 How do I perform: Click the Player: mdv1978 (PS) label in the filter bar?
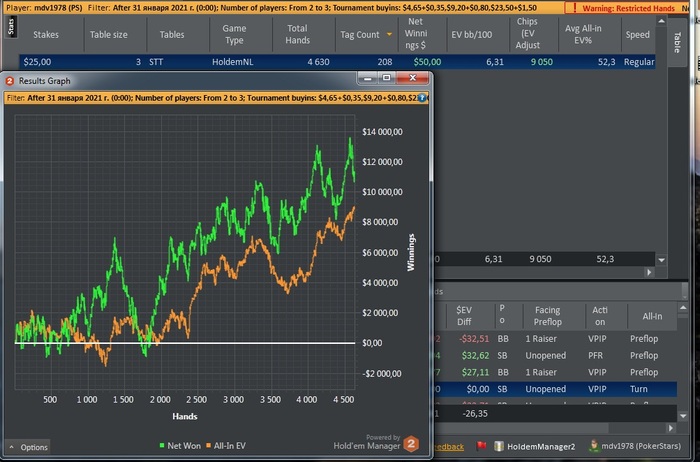44,8
